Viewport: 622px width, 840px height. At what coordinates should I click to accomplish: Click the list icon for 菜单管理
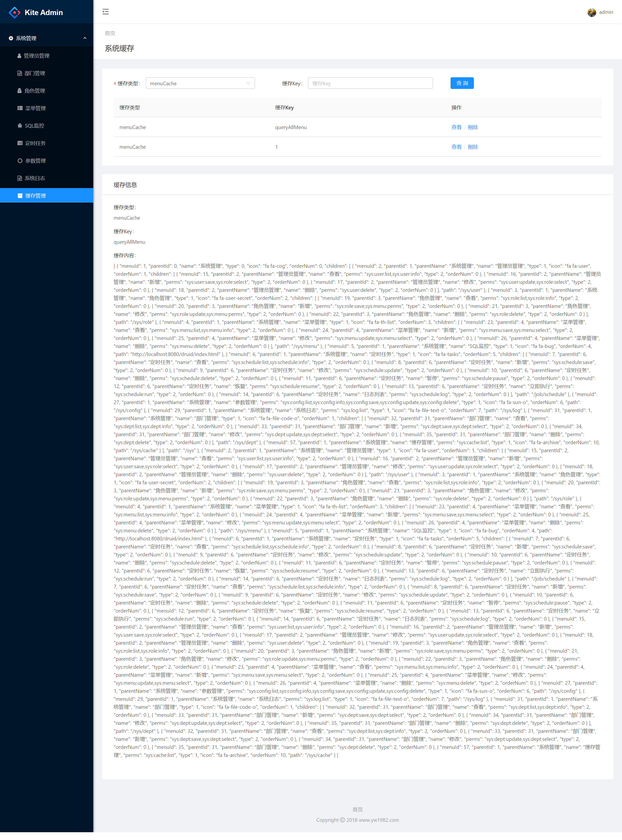pos(20,108)
